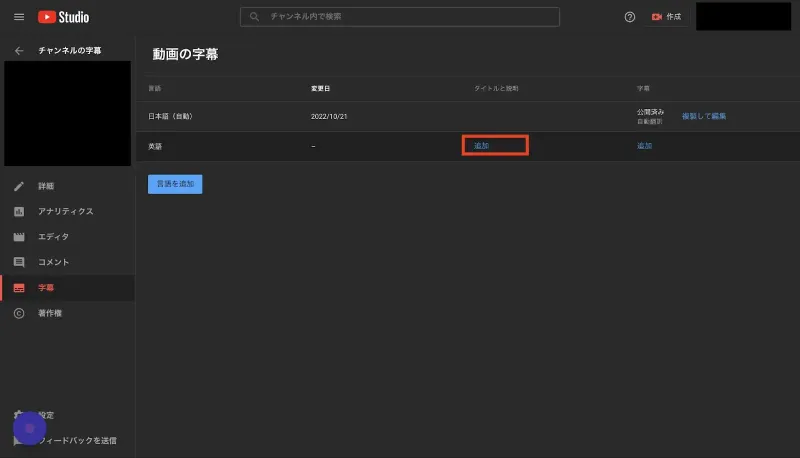Click the タイトルと説明 column header

[496, 89]
